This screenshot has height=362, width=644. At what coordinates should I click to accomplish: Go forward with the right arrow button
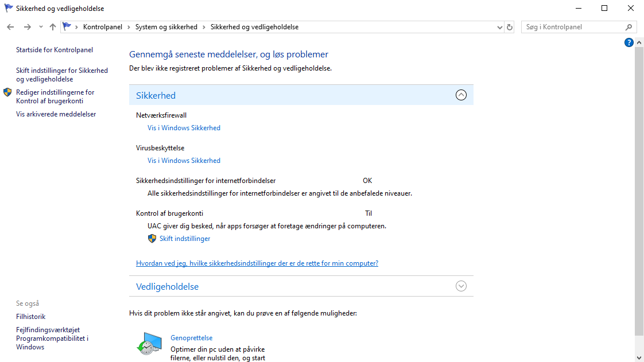[27, 27]
